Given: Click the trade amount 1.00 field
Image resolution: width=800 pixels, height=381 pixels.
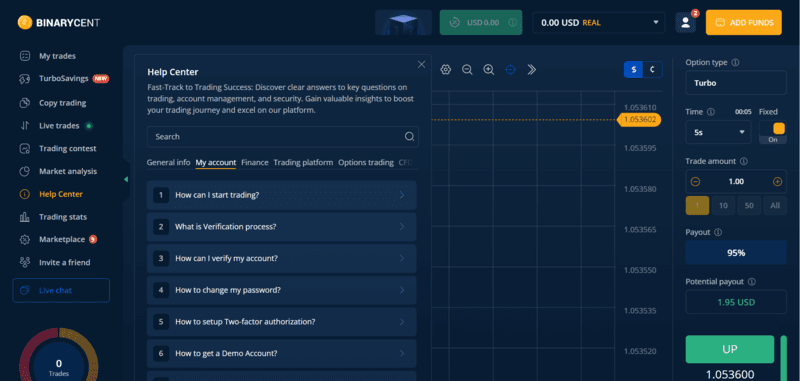Looking at the screenshot, I should click(x=736, y=182).
